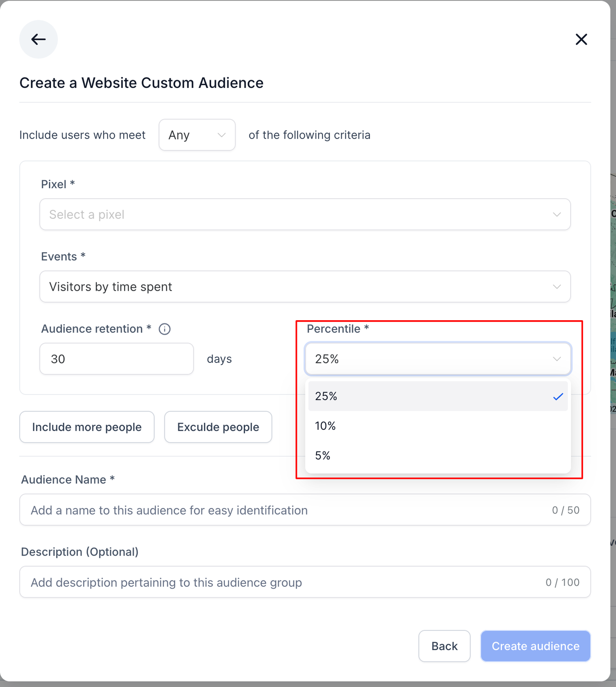The image size is (616, 687).
Task: Click the Create audience button
Action: tap(535, 646)
